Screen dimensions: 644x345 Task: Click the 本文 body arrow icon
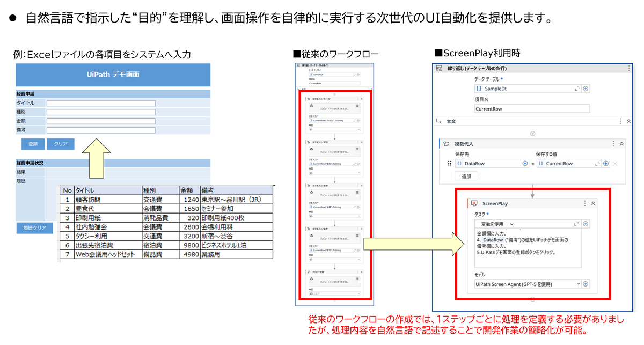439,122
